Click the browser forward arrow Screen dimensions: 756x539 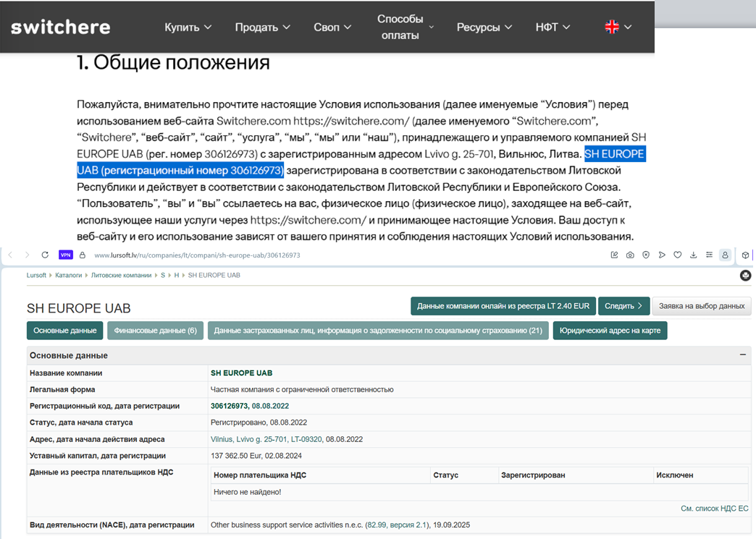tap(27, 255)
